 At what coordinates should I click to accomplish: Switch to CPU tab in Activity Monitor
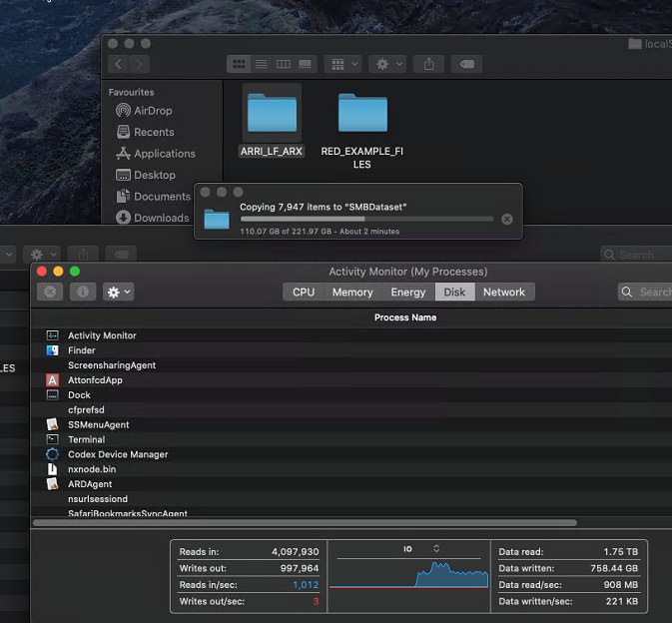(x=304, y=292)
